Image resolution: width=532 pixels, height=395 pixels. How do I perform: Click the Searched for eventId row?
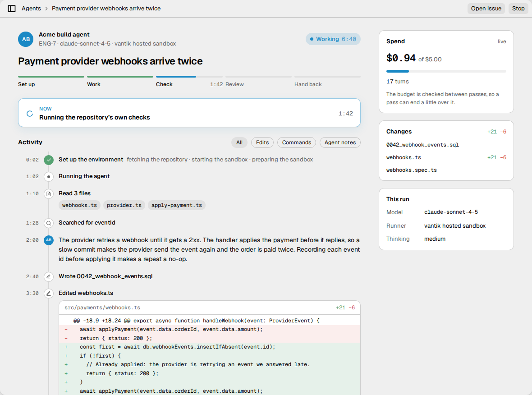[x=189, y=223]
